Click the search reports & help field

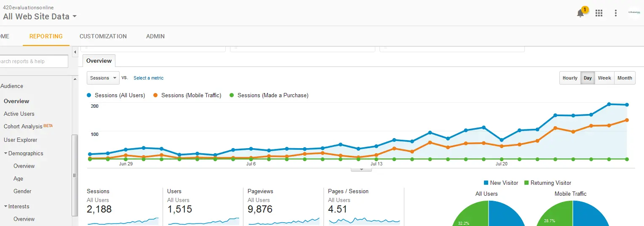point(34,61)
